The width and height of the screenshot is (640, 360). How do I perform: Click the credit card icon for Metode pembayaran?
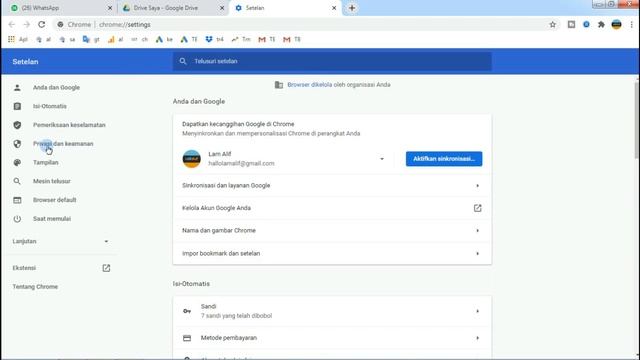[187, 338]
